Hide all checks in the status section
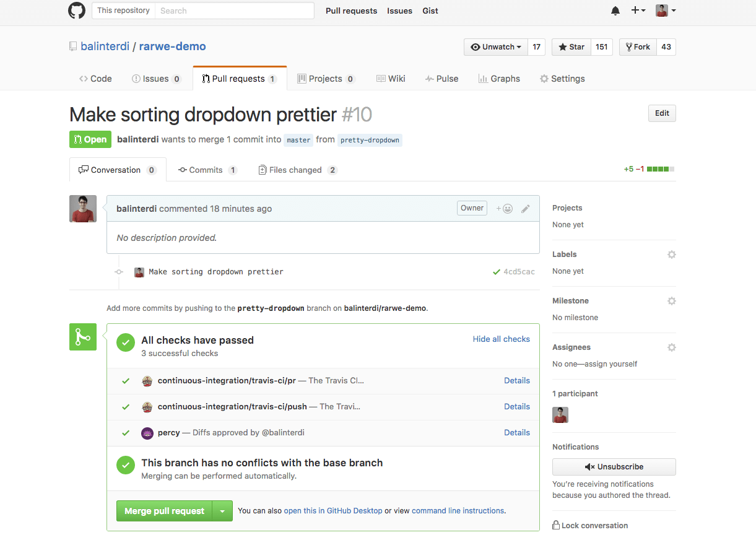Viewport: 756px width, 540px height. (501, 339)
